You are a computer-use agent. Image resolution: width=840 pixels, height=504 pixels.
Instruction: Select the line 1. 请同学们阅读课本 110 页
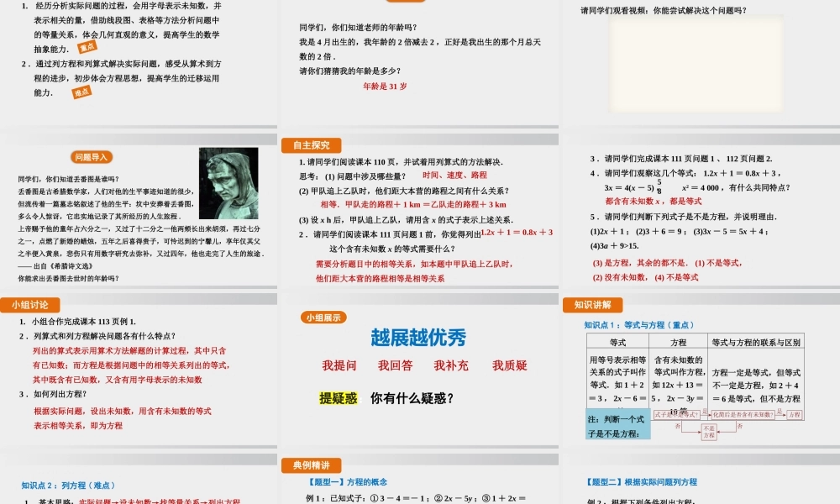click(402, 162)
